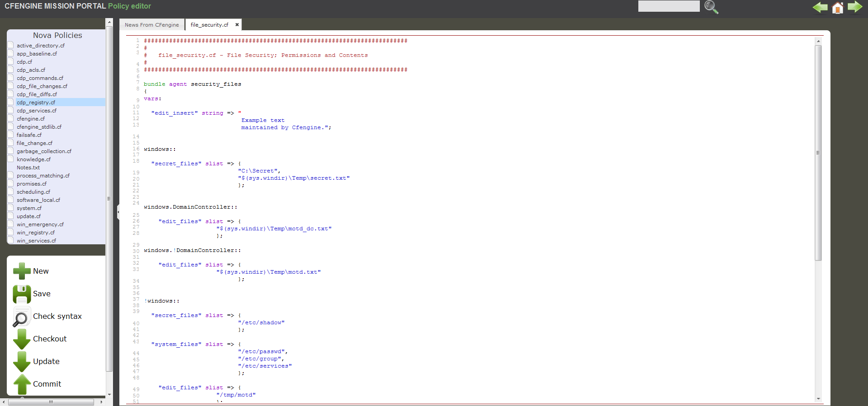Open win_registry.cf policy file
The height and width of the screenshot is (406, 868).
[36, 233]
